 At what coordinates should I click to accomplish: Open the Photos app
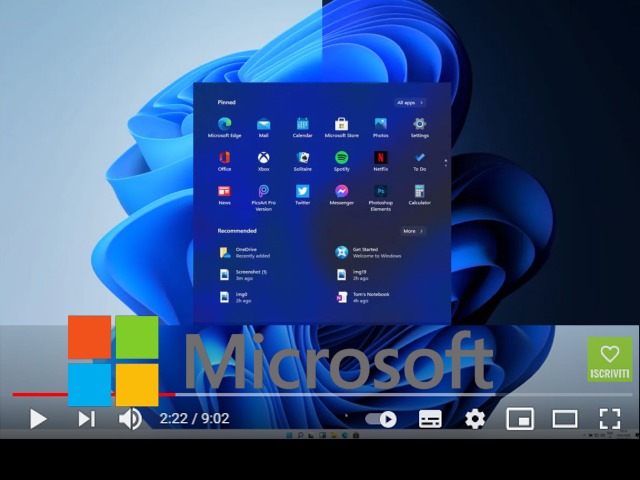click(380, 127)
